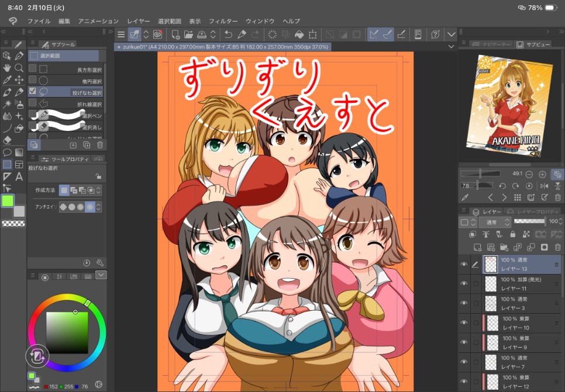Viewport: 565px width, 392px height.
Task: Click the Fill icon in command bar
Action: coord(299,34)
